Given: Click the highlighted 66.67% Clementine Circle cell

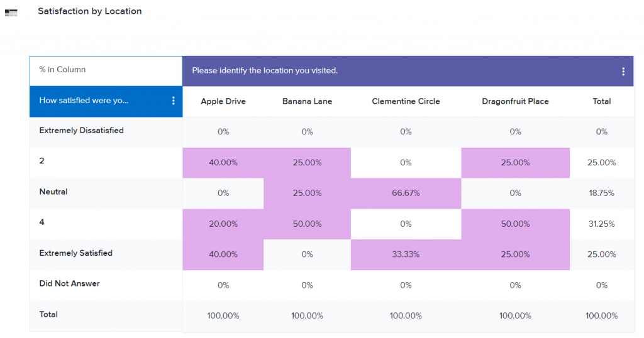Looking at the screenshot, I should click(x=406, y=193).
